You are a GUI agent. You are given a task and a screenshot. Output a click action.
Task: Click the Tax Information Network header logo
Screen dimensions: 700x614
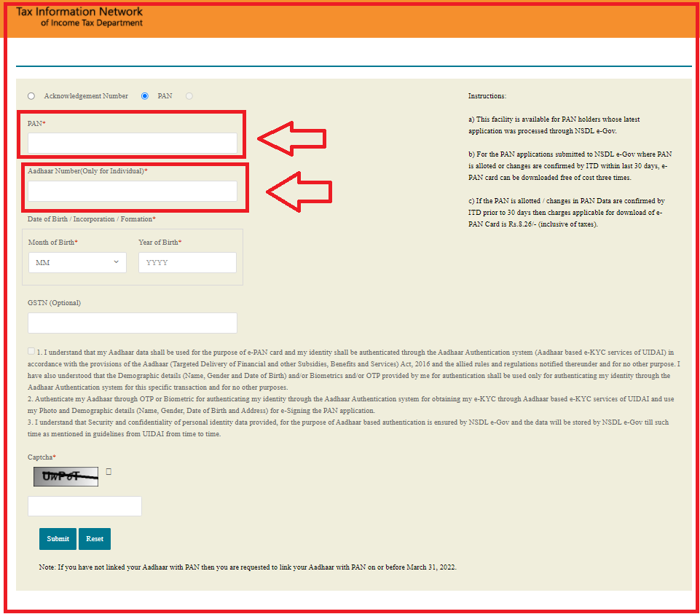click(x=80, y=17)
